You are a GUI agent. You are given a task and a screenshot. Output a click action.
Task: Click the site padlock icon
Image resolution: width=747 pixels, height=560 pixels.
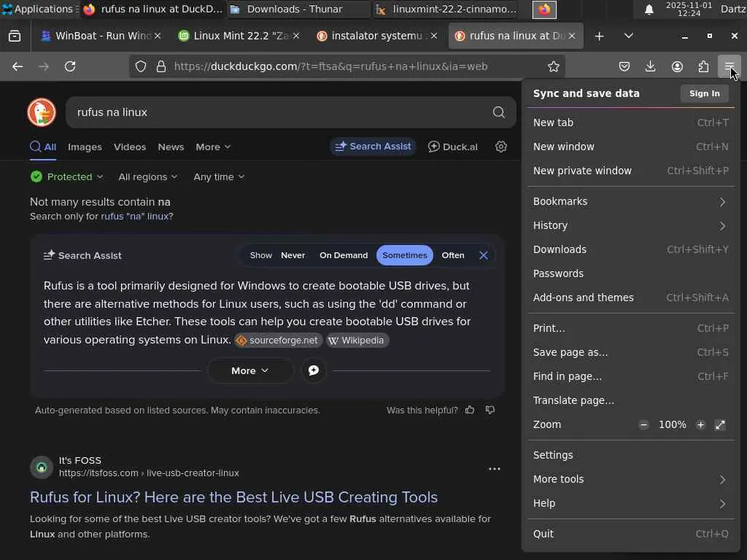point(161,66)
